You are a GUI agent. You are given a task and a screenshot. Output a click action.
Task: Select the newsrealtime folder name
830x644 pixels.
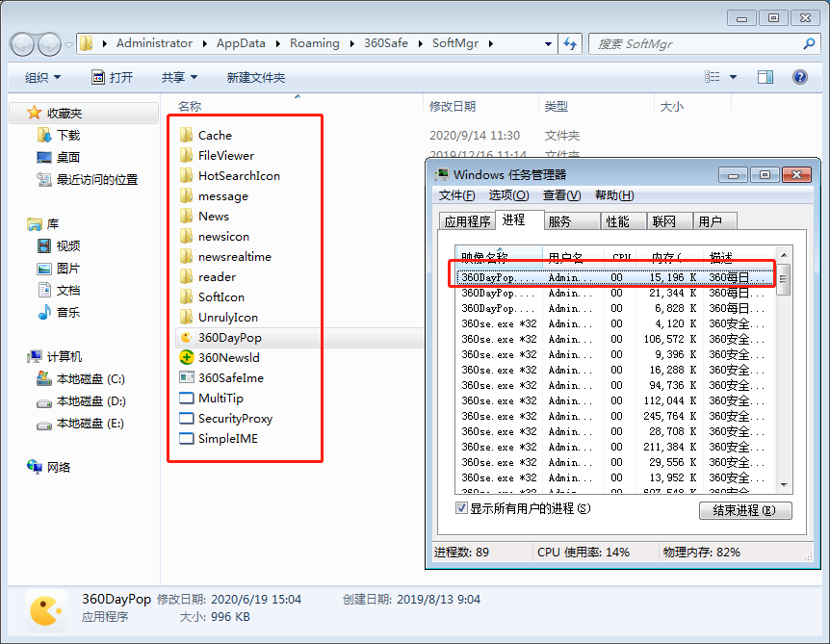235,257
